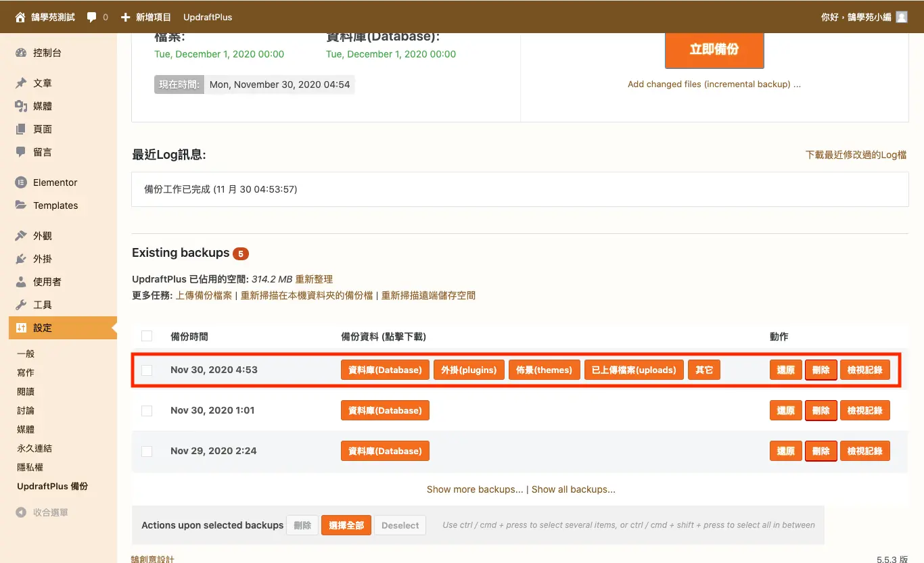This screenshot has width=924, height=563.
Task: Download 佈景(themes) backup data
Action: (x=545, y=370)
